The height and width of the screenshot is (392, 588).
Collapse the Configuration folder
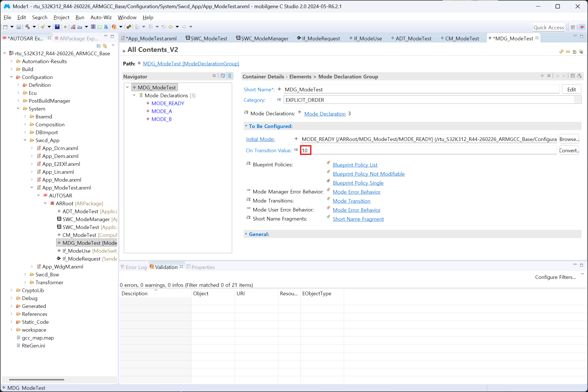[x=12, y=77]
